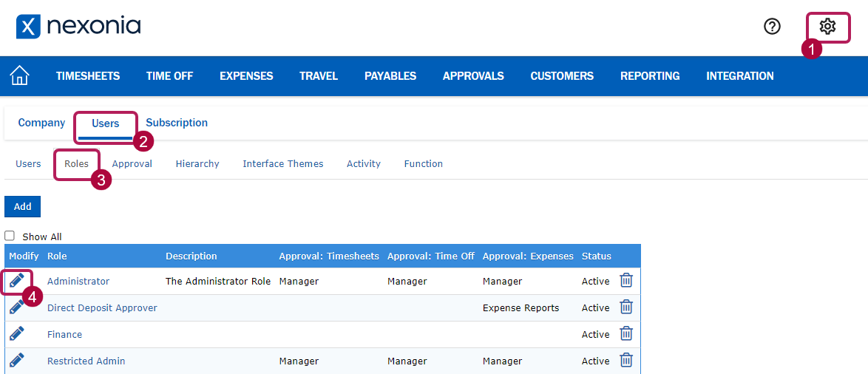
Task: Open the Administrator role link
Action: click(x=78, y=281)
